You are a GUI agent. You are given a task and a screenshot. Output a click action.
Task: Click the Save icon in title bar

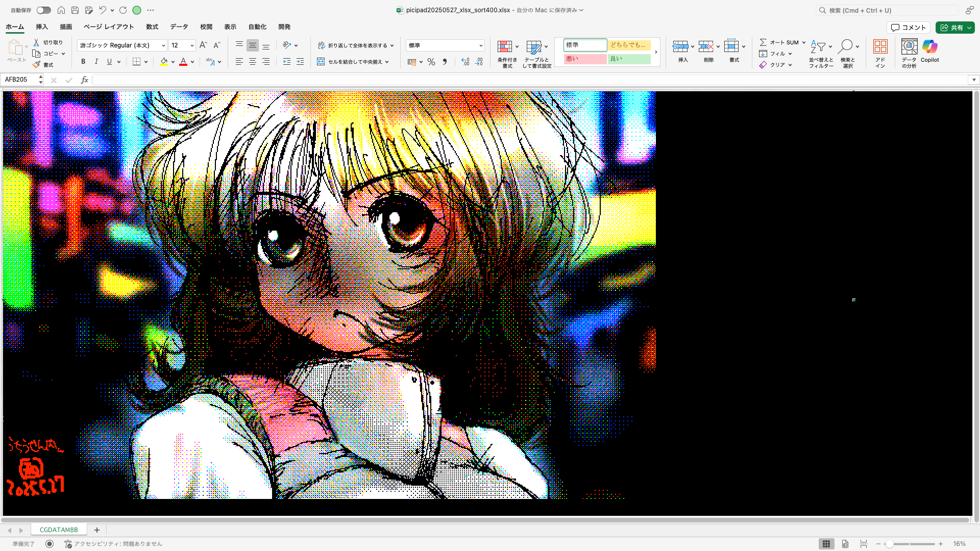[75, 10]
